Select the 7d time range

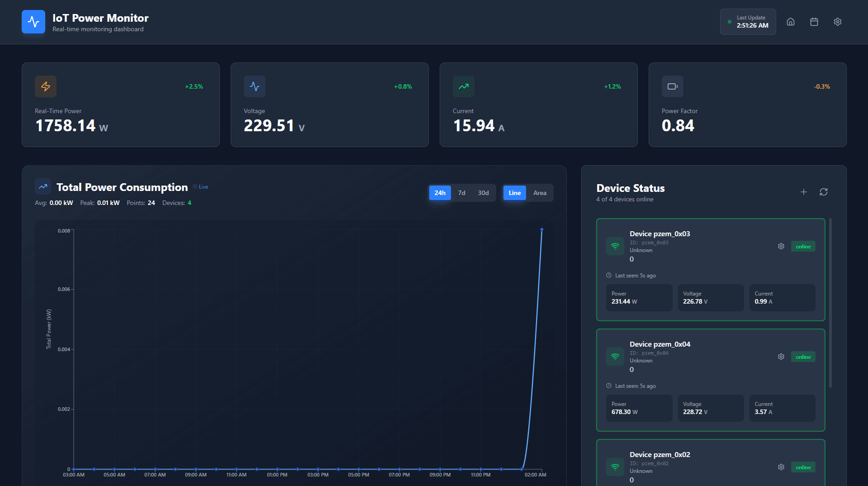pyautogui.click(x=462, y=193)
